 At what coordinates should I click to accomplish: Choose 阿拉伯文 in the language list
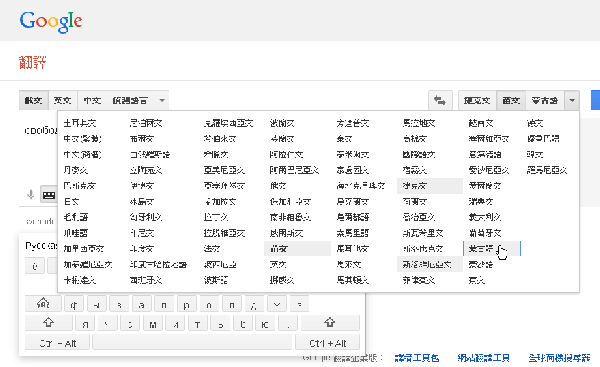tap(286, 155)
